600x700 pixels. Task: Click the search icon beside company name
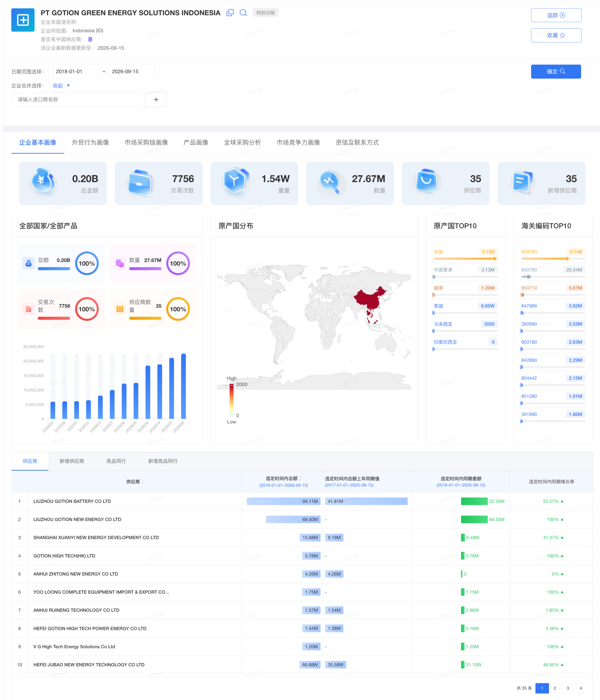[243, 13]
